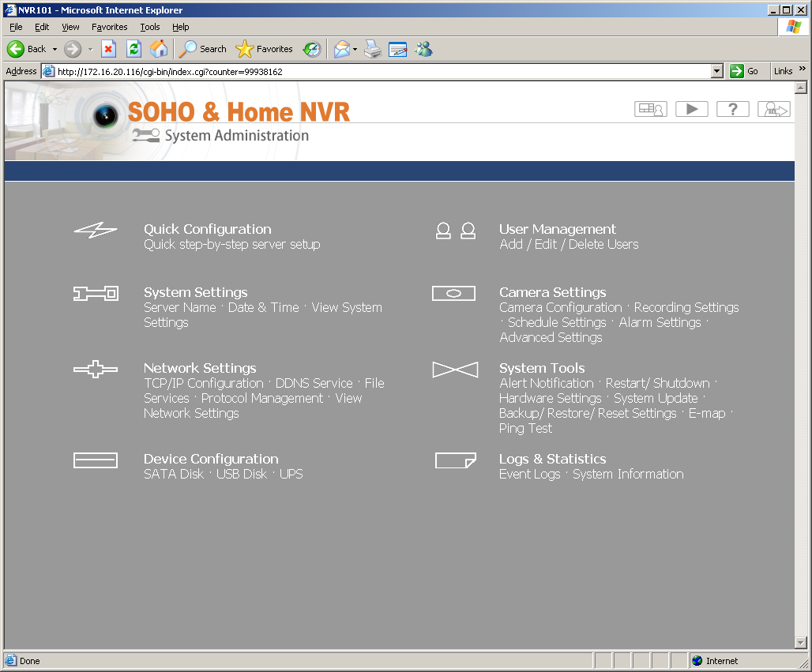This screenshot has height=672, width=812.
Task: Click the Edit page toolbar icon
Action: click(x=398, y=49)
